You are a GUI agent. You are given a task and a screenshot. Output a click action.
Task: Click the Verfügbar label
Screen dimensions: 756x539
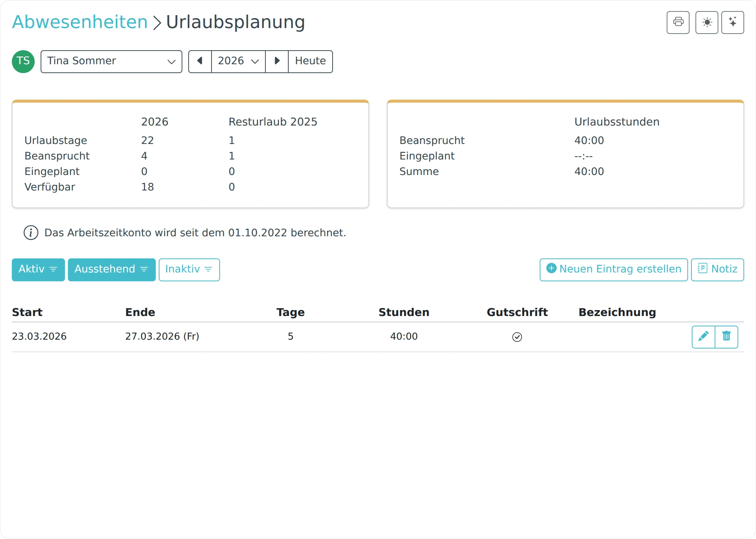tap(50, 187)
